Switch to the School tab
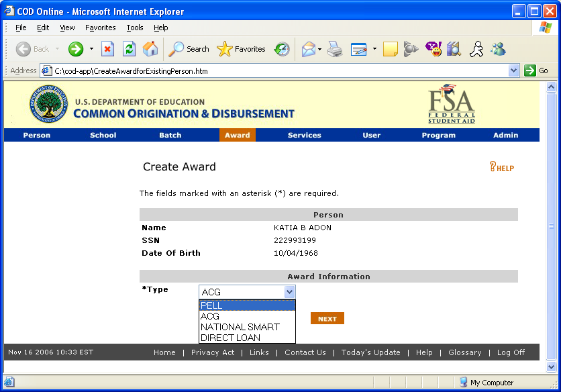 (x=103, y=135)
